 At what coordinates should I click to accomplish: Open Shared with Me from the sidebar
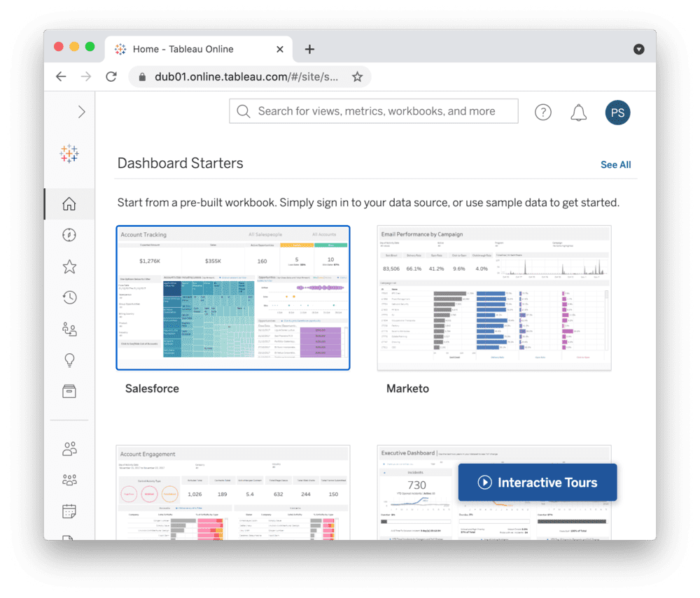pos(69,329)
